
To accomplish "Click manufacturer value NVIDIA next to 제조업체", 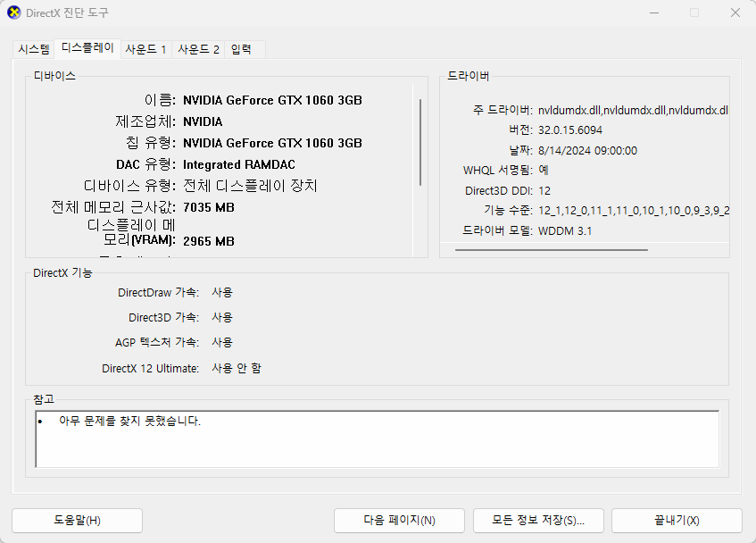I will [x=203, y=121].
